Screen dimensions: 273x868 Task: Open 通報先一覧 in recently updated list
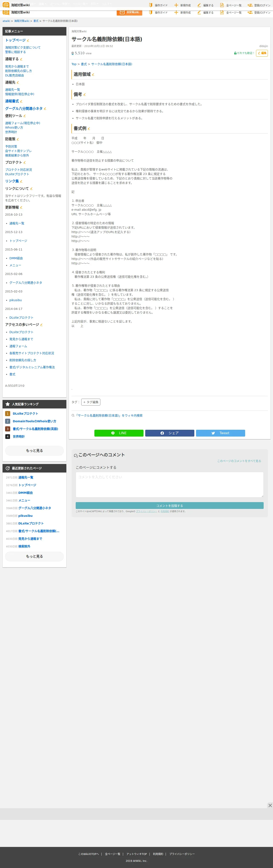(x=26, y=477)
